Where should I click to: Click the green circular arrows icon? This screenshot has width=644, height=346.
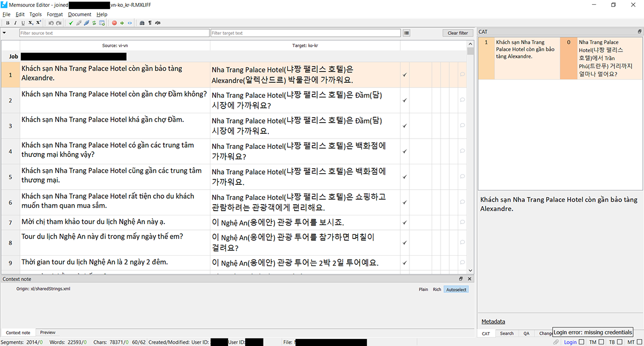94,23
